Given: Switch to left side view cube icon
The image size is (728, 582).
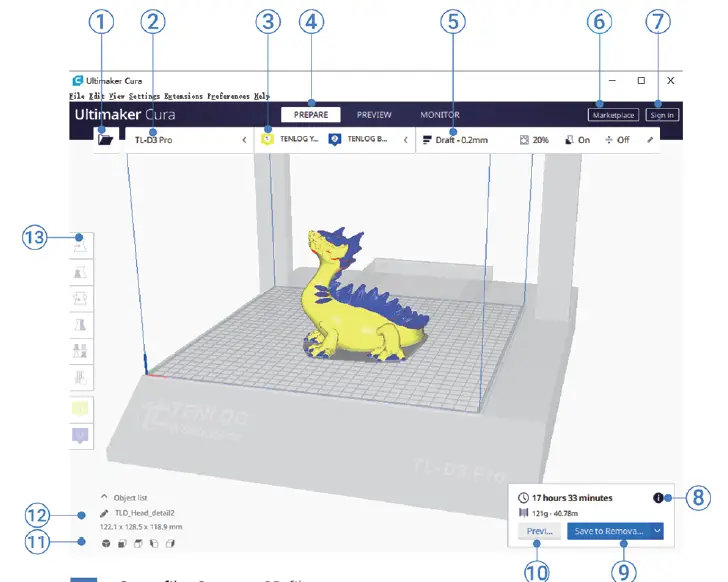Looking at the screenshot, I should (154, 543).
